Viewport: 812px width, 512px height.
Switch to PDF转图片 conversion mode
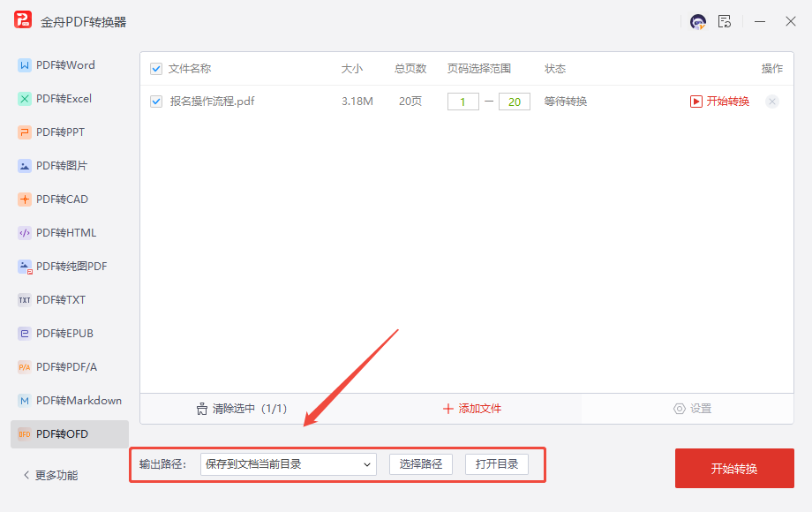pos(62,166)
